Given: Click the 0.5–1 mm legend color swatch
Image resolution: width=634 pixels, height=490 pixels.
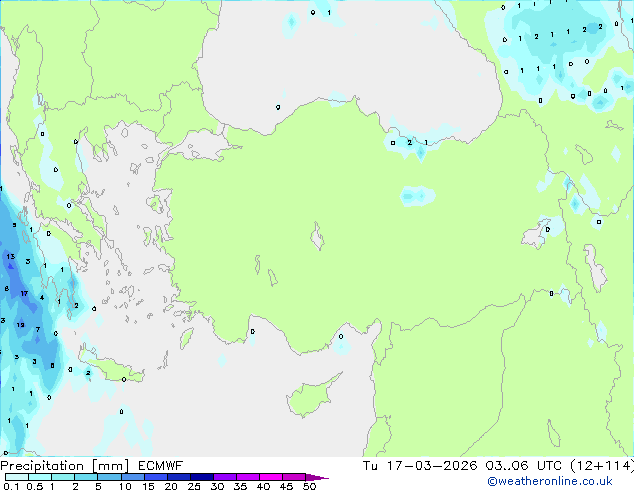Looking at the screenshot, I should click(x=40, y=477).
